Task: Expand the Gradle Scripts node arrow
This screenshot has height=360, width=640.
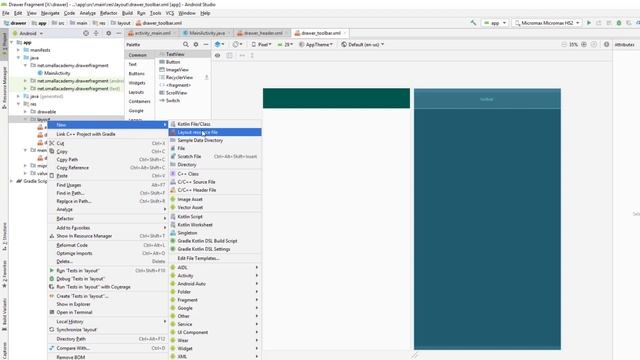Action: click(x=11, y=181)
